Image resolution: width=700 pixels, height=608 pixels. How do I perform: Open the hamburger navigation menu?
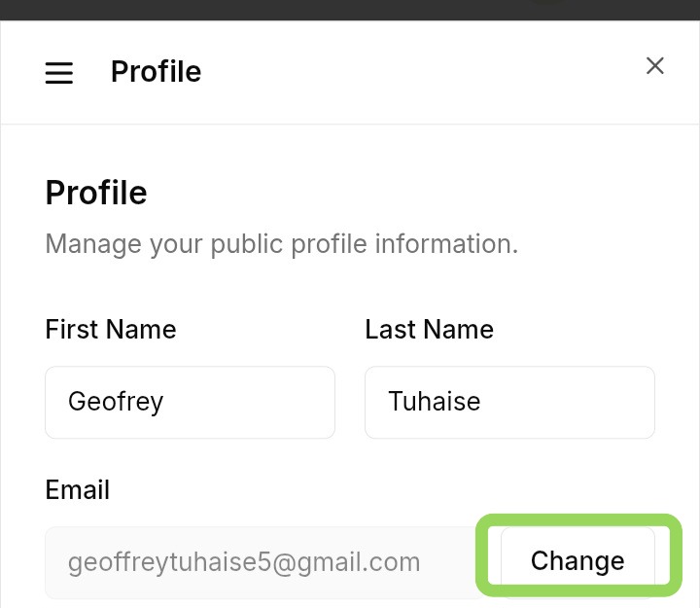point(59,73)
